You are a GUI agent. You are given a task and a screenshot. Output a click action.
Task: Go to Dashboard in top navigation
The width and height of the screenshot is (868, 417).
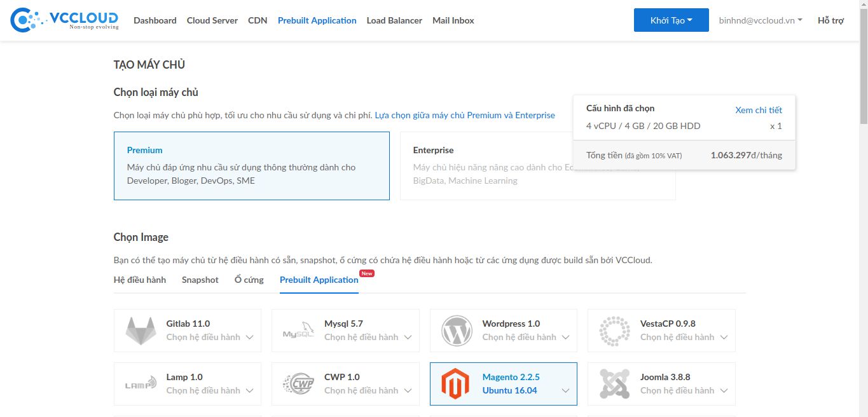(155, 20)
